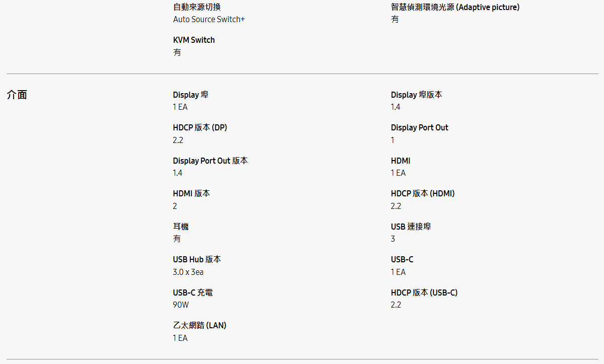Screen dimensions: 604x364
Task: Click the 自動來源切換 label
Action: [197, 7]
